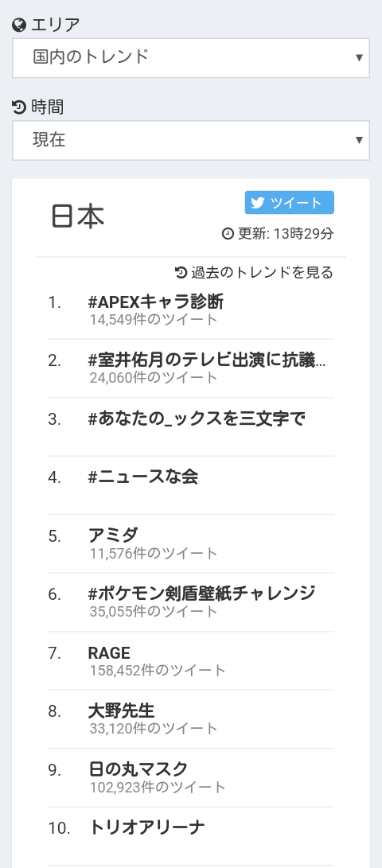Select the 大野先生 trend
Screen dimensions: 382x868
(x=121, y=710)
